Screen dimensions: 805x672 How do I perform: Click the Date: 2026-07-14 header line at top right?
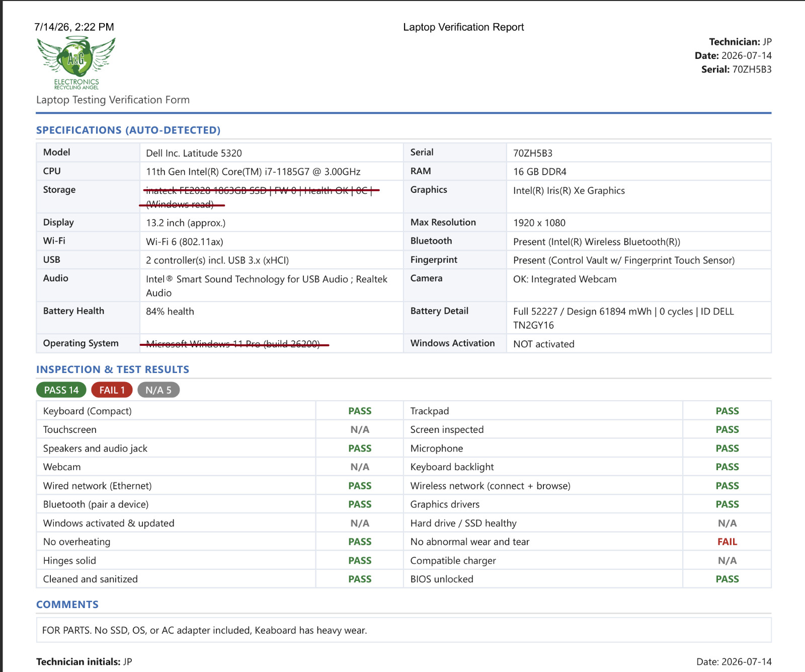tap(733, 56)
